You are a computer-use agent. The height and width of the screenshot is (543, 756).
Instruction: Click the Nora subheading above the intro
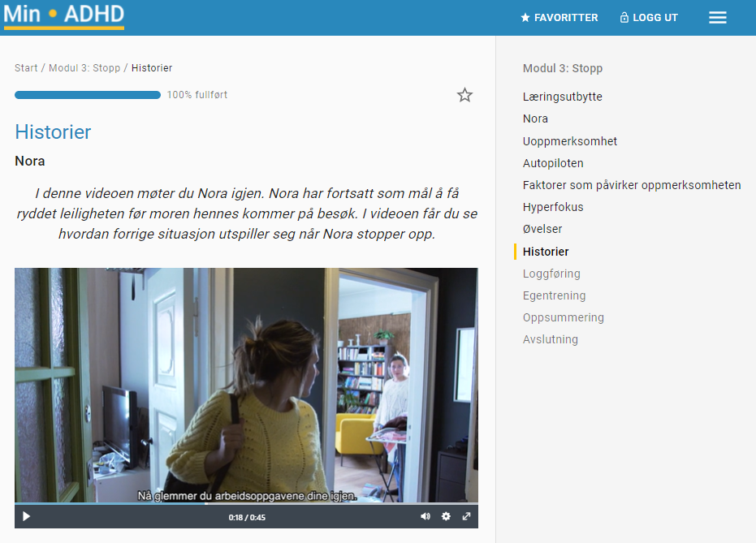pos(30,161)
